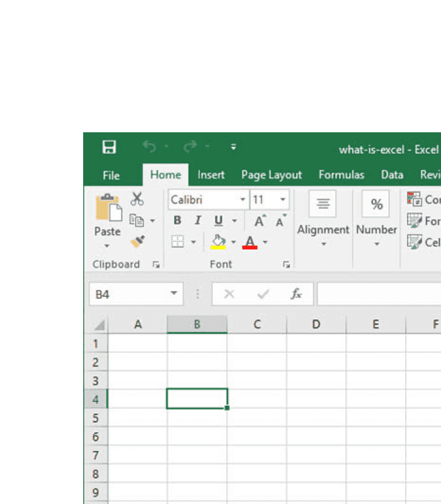Screen dimensions: 441x504
Task: Click the active cell B4
Action: (197, 399)
